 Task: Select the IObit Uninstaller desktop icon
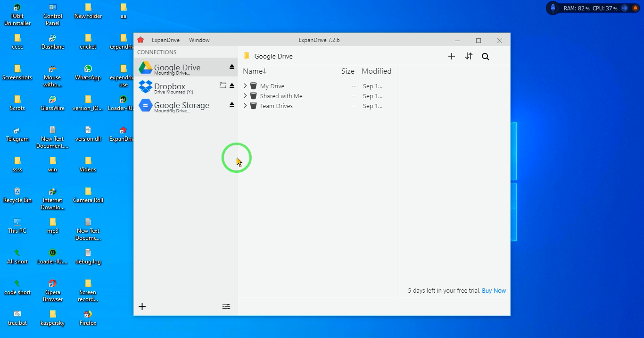point(17,15)
